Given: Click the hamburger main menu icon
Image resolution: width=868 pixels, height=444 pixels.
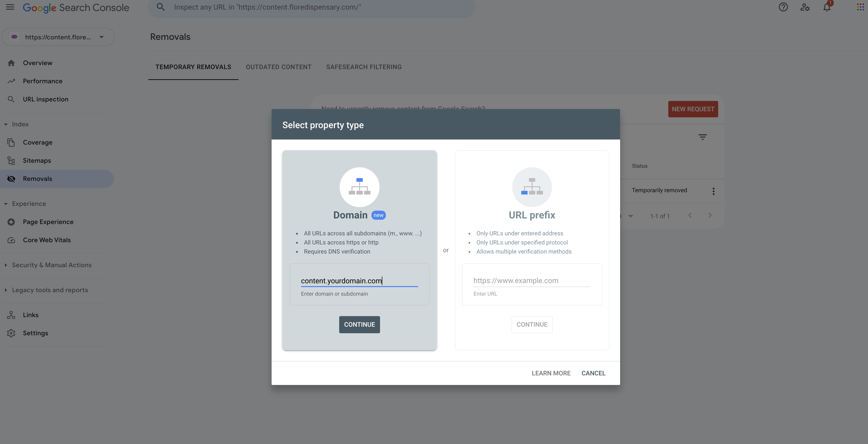Looking at the screenshot, I should [x=10, y=7].
